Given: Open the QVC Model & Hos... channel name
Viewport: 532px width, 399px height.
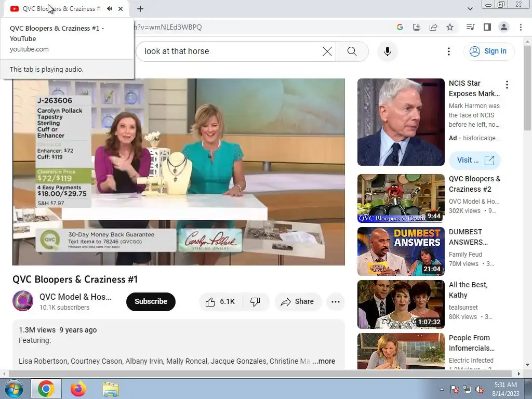Looking at the screenshot, I should [x=75, y=297].
